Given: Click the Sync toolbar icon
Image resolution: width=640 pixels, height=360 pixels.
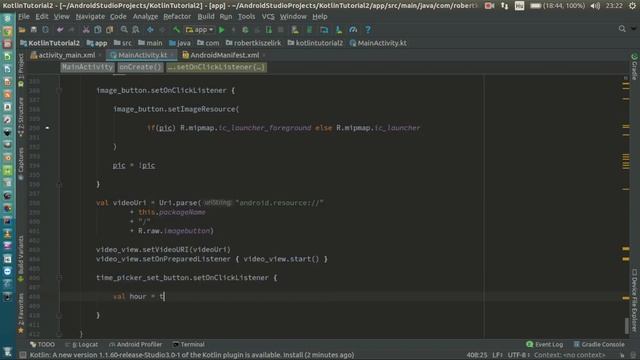Looking at the screenshot, I should (45, 30).
